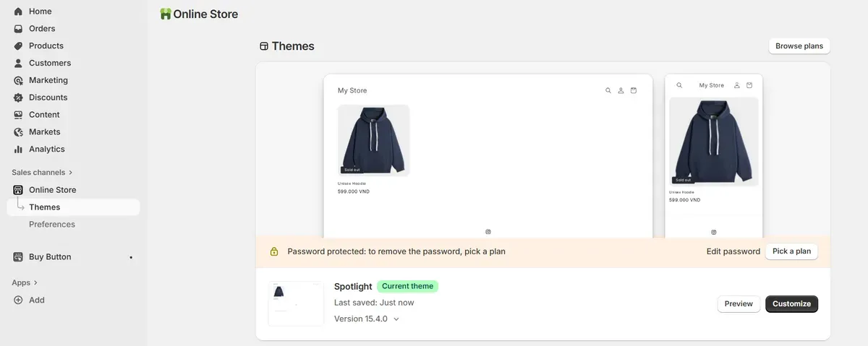
Task: Click the Browse plans button
Action: pos(799,46)
